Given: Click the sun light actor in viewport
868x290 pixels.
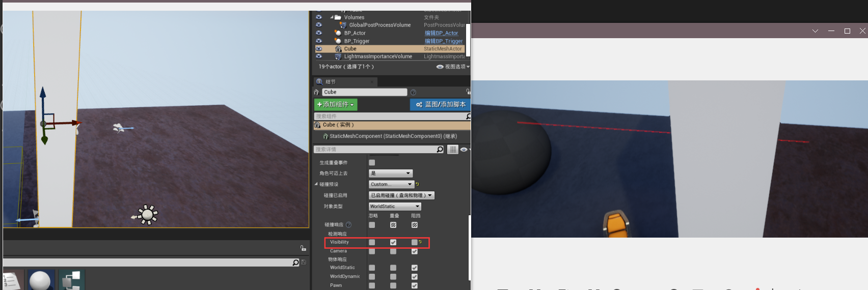Looking at the screenshot, I should tap(147, 215).
